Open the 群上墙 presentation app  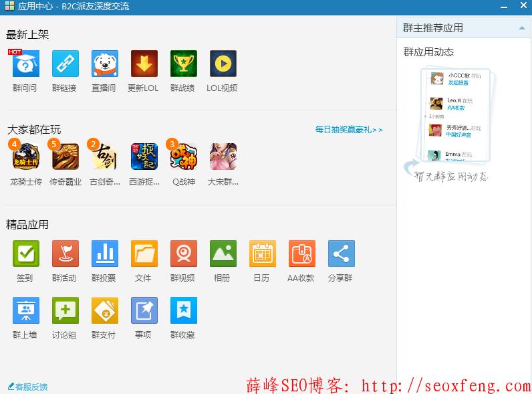26,310
